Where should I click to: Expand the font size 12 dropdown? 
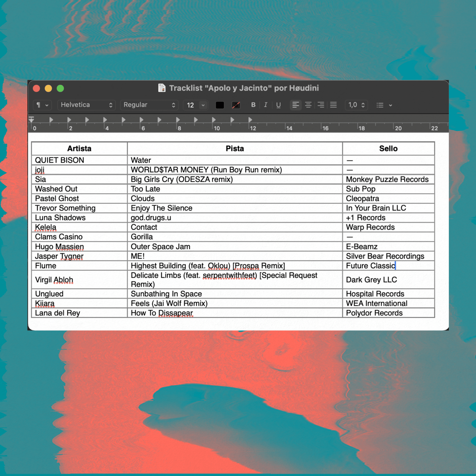[x=203, y=105]
